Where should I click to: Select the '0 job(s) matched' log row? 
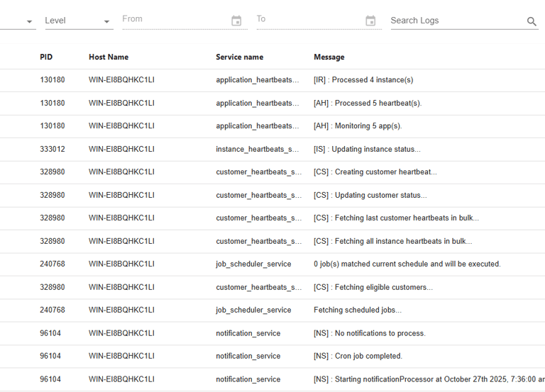click(x=407, y=264)
